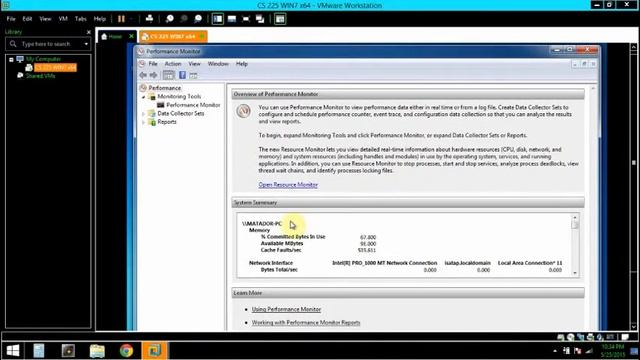Click the VMware message log status icon
Image resolution: width=640 pixels, height=360 pixels.
point(625,337)
